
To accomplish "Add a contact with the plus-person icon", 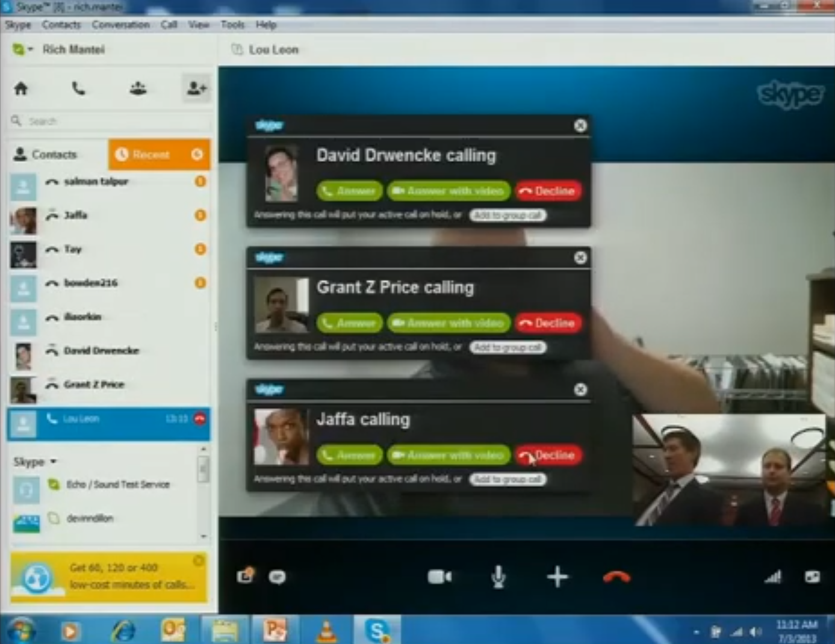I will coord(196,89).
